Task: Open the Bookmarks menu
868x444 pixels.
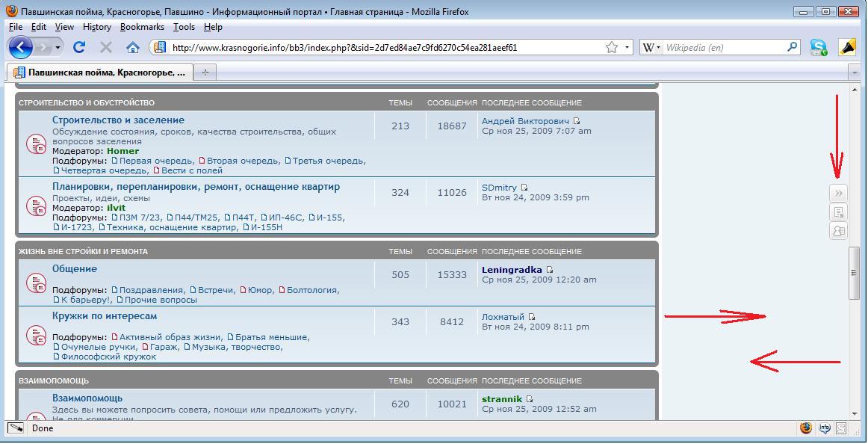Action: pos(142,27)
